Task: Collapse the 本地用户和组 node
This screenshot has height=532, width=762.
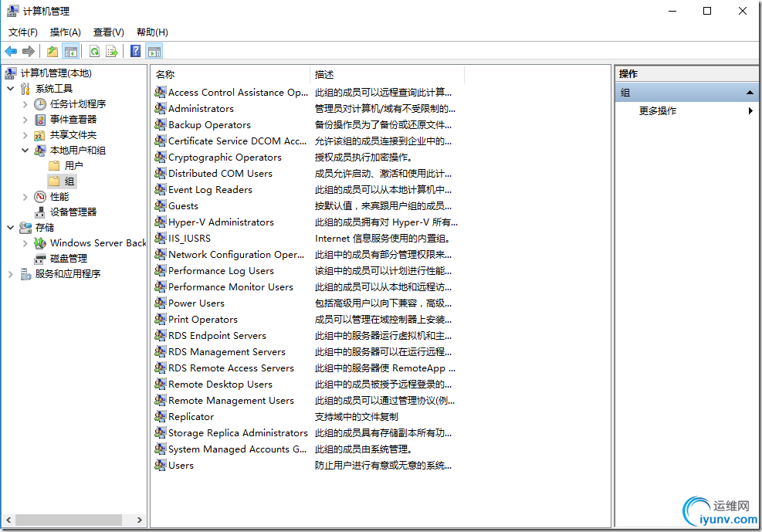Action: [x=25, y=151]
